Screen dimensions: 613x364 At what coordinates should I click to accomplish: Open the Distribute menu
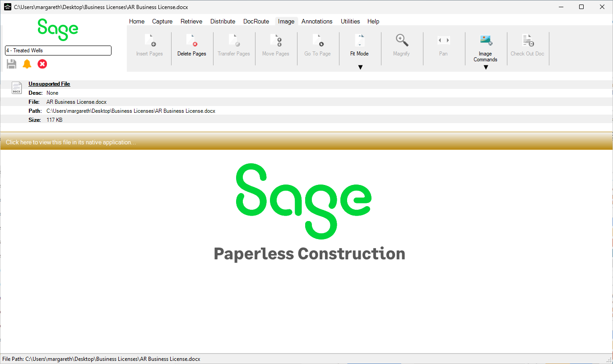pyautogui.click(x=223, y=21)
